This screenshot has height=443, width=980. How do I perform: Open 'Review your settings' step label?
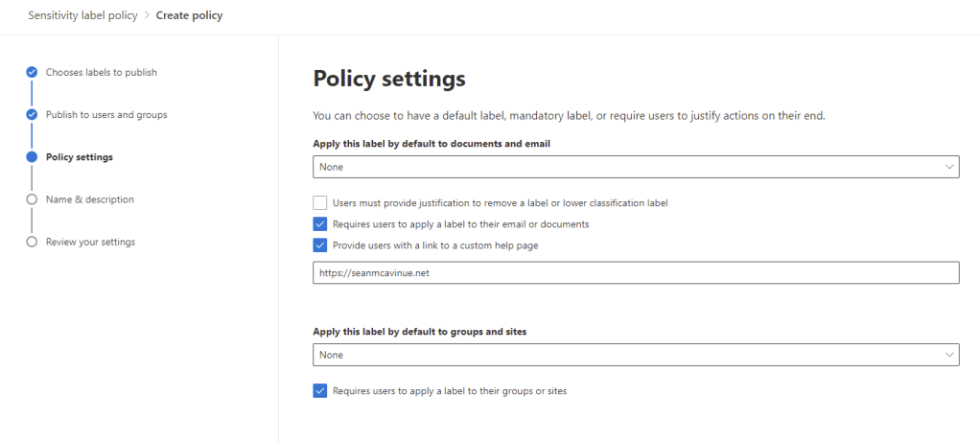coord(90,242)
